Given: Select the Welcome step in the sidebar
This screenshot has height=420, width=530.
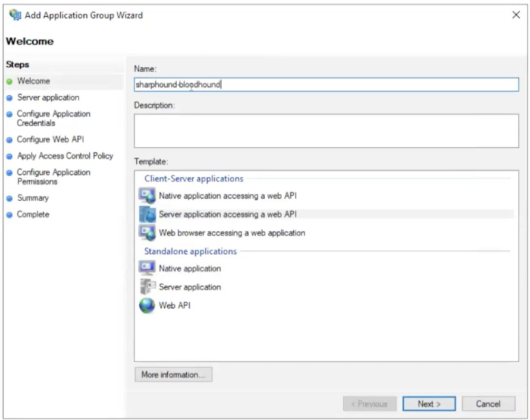Looking at the screenshot, I should 34,81.
